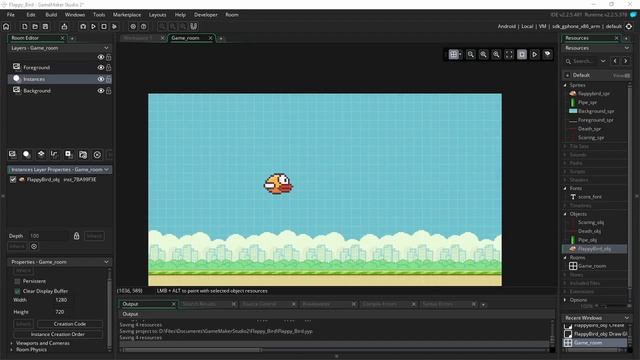This screenshot has height=360, width=640.
Task: Switch to the Workspace 1 tab
Action: [x=138, y=38]
